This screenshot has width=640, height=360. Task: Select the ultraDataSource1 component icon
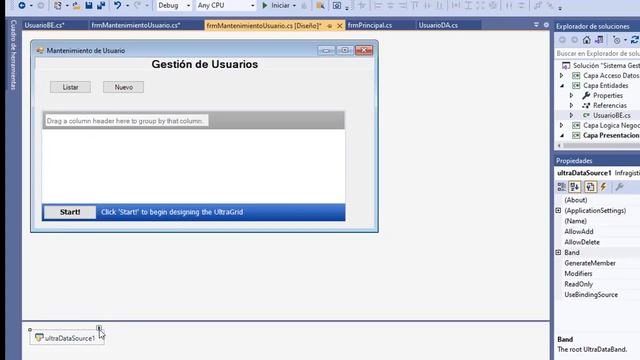point(39,338)
